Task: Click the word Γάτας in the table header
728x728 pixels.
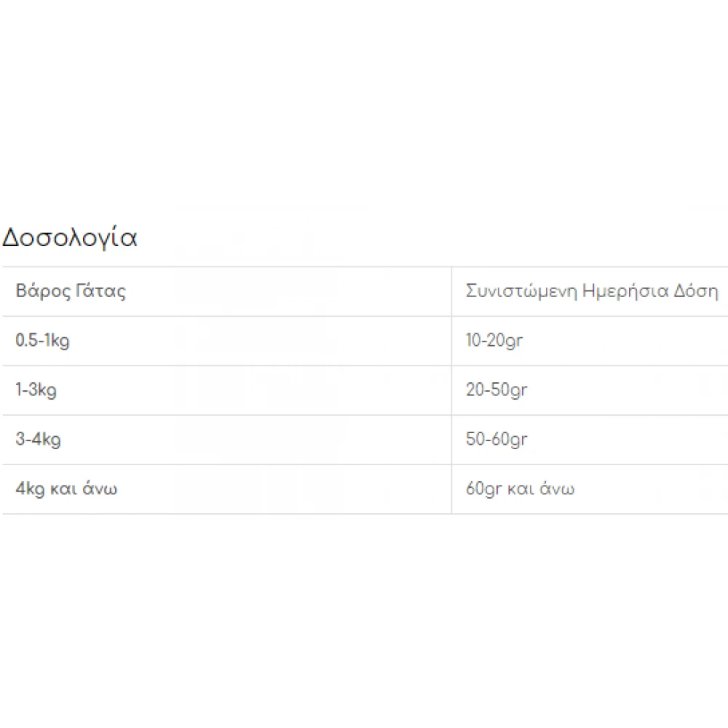Action: click(100, 291)
